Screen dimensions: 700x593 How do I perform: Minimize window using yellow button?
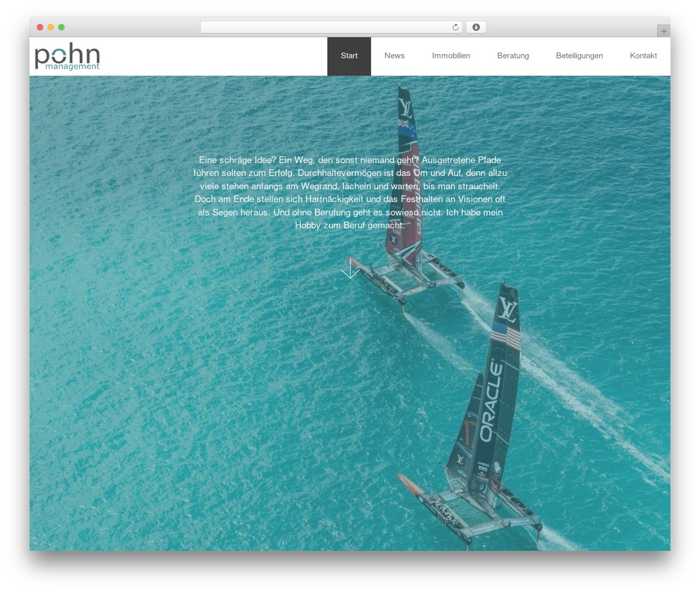(50, 27)
